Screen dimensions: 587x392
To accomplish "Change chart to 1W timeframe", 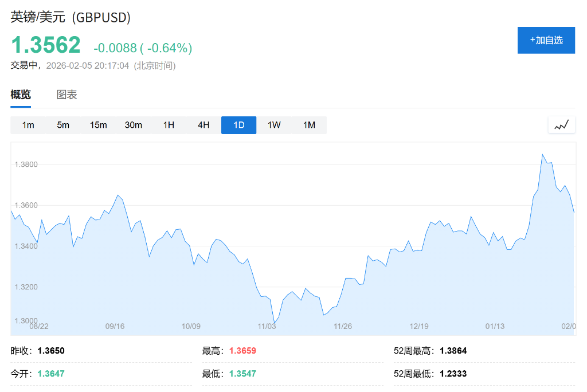I will pos(274,125).
